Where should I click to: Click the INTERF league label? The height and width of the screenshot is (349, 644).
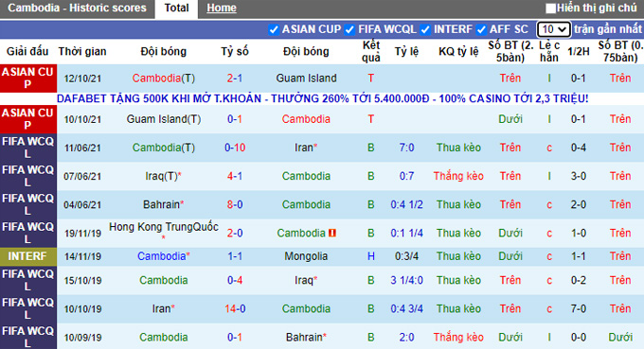pyautogui.click(x=27, y=256)
